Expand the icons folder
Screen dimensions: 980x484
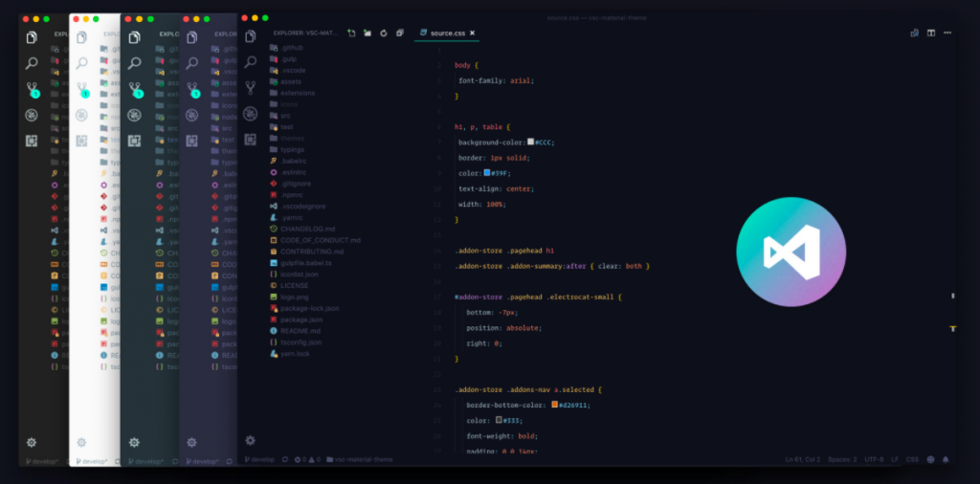(x=284, y=104)
